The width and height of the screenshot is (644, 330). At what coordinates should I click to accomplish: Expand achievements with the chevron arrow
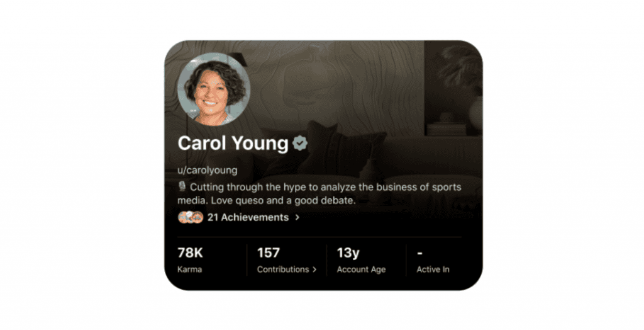pyautogui.click(x=297, y=218)
